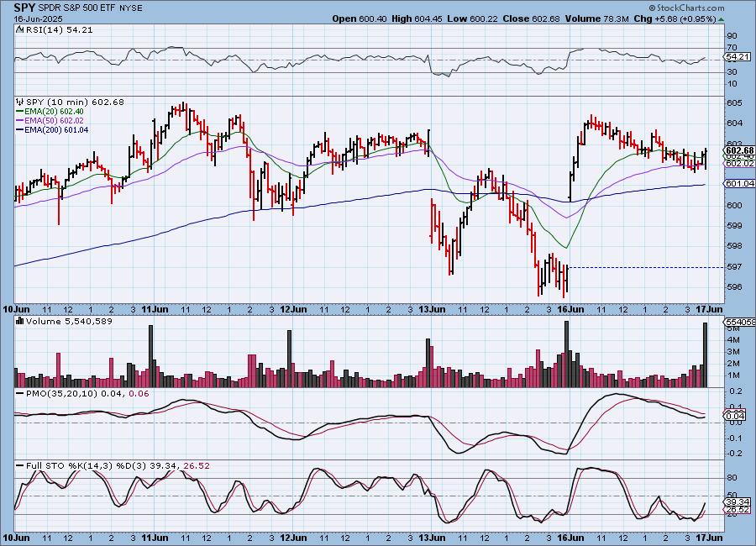Click the 601.04 EMA tag on right axis

pyautogui.click(x=739, y=183)
